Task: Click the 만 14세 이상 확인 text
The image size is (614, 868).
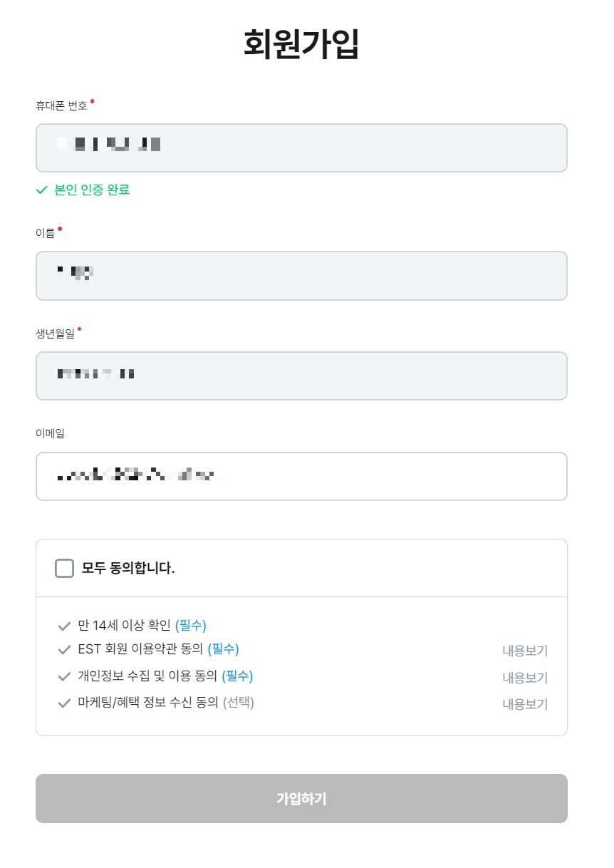Action: [125, 626]
